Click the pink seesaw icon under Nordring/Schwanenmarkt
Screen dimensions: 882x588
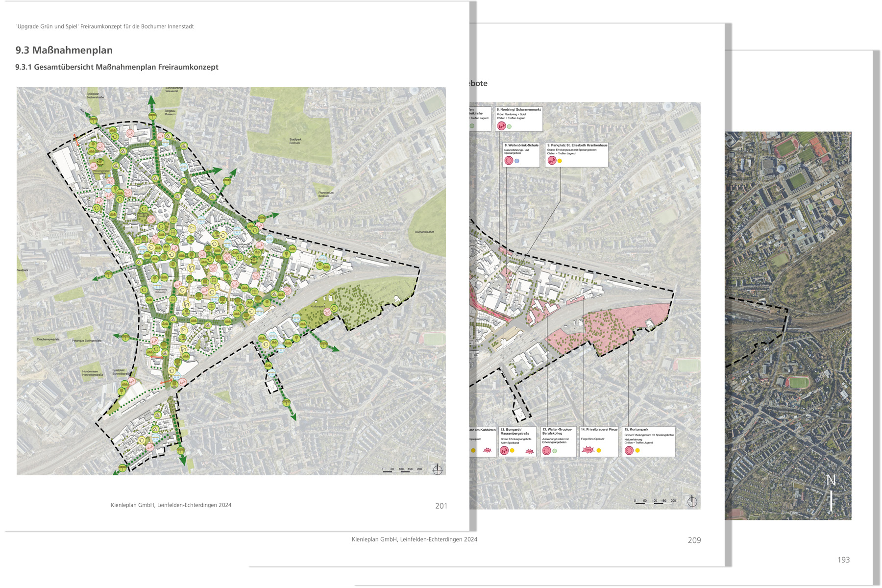click(x=501, y=126)
